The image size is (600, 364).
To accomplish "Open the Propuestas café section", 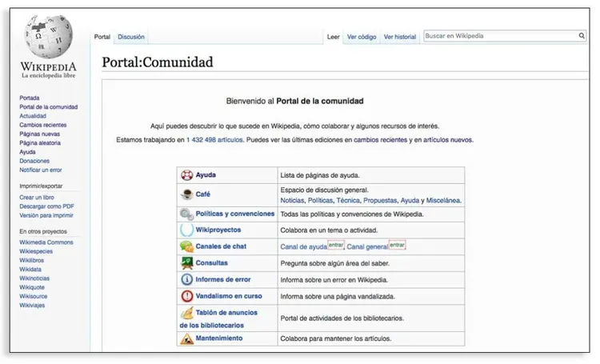I will [380, 201].
